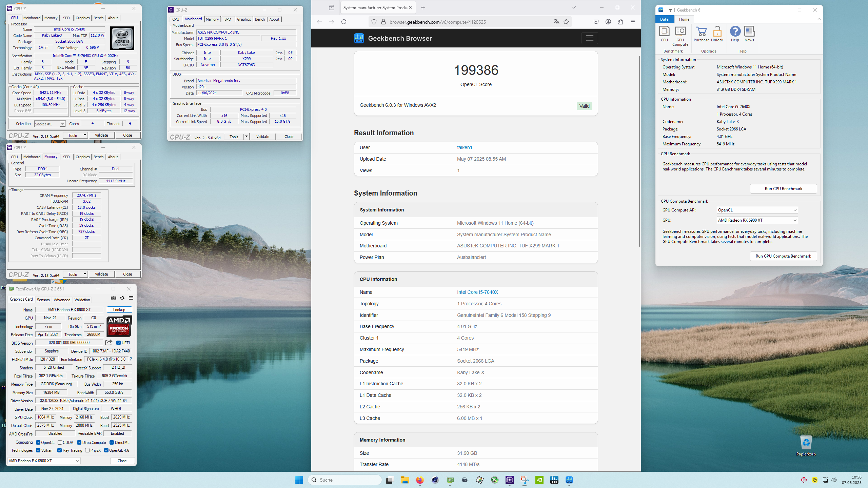Open the GPU-Z hamburger menu icon
Image resolution: width=868 pixels, height=488 pixels.
coord(131,298)
